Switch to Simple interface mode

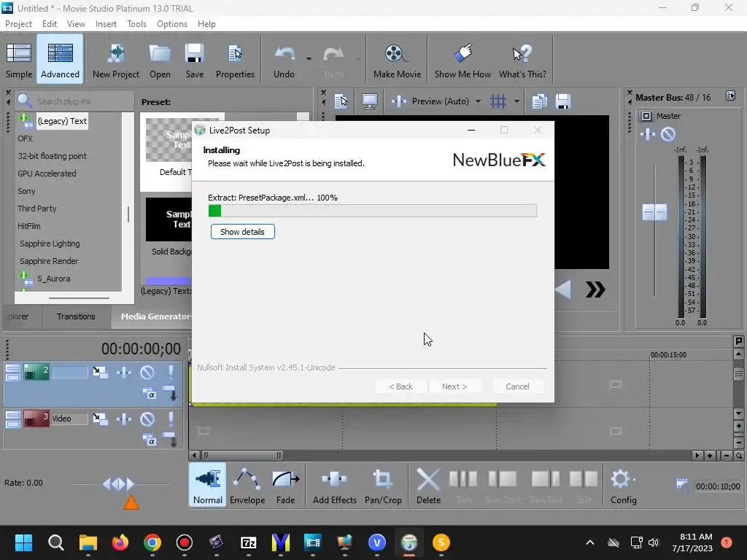(x=19, y=60)
